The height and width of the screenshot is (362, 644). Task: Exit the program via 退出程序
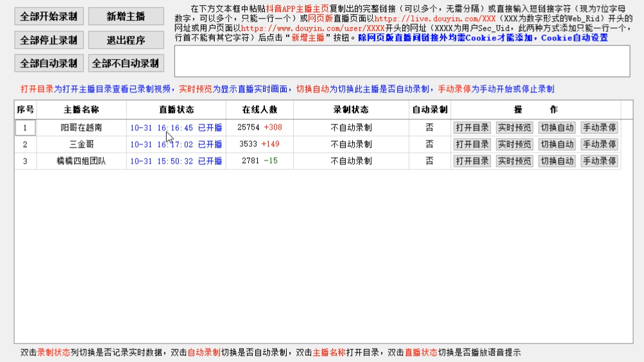pos(126,40)
